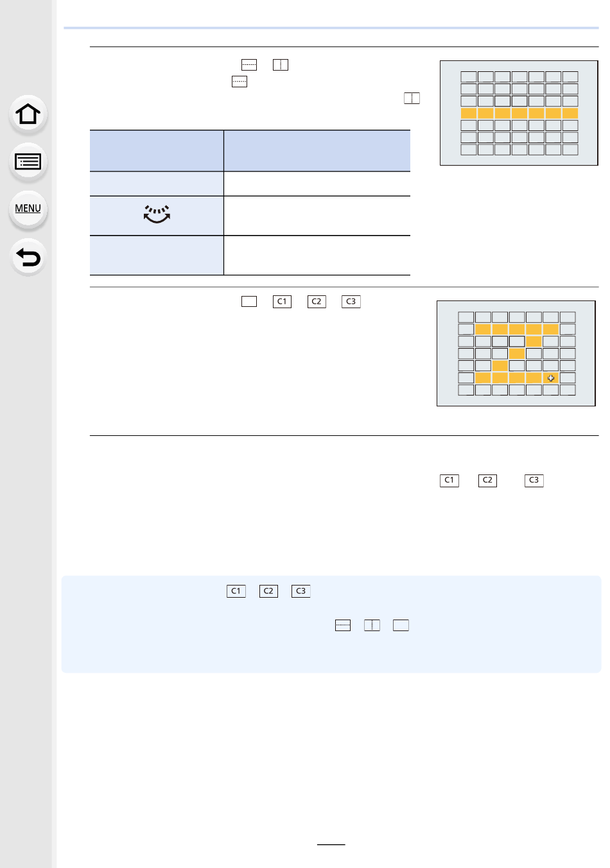Open the MENU list button
610x868 pixels.
tap(28, 209)
